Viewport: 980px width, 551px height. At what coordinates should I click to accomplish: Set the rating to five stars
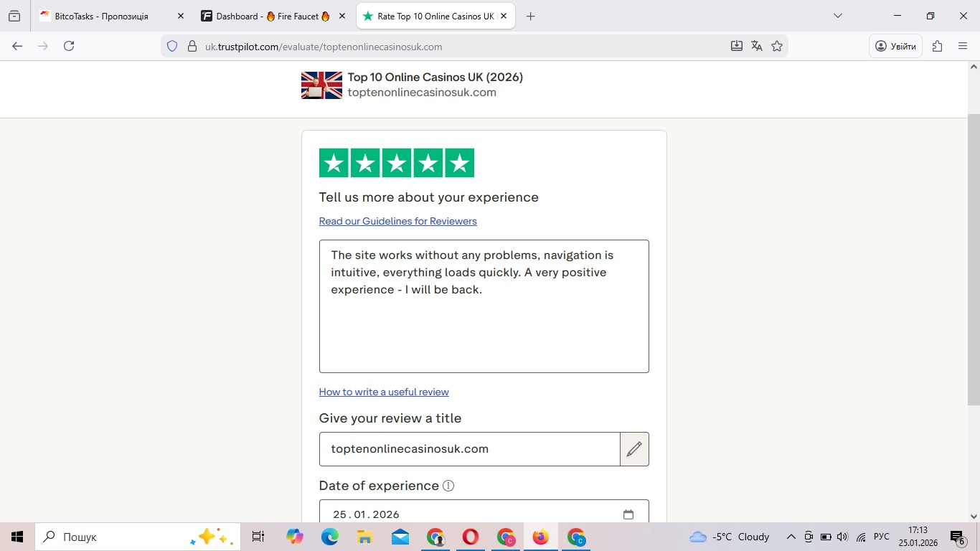(460, 163)
